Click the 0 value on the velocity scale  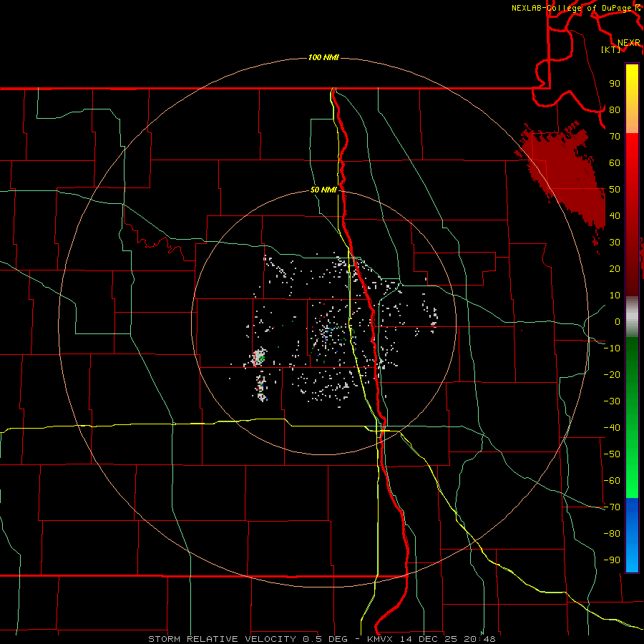[618, 321]
